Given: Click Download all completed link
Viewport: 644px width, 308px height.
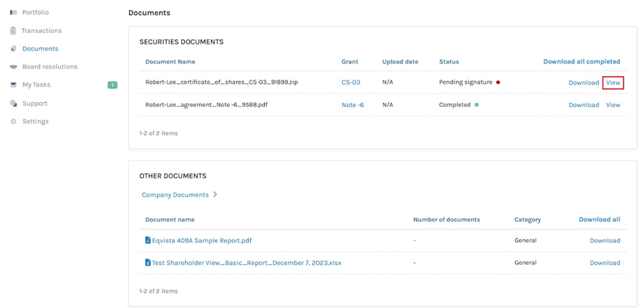Looking at the screenshot, I should tap(581, 62).
